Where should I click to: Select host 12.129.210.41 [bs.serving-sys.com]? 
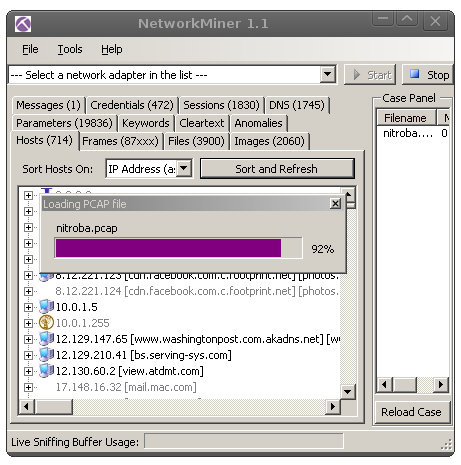(143, 355)
